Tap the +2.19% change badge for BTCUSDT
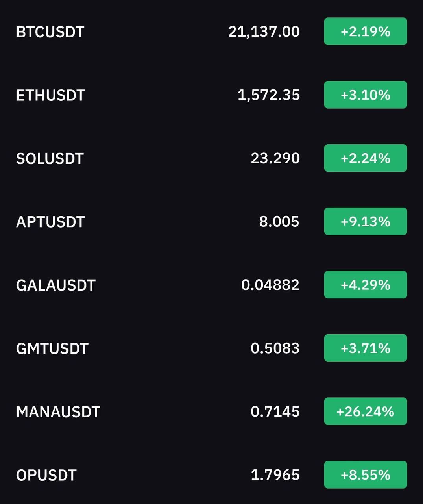This screenshot has width=423, height=504. tap(365, 31)
